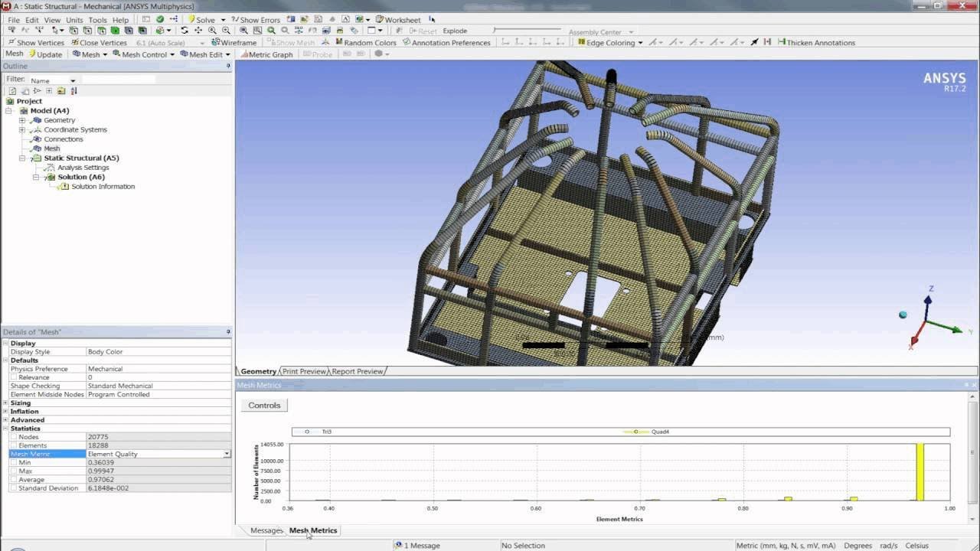Select Connections in the outline tree

tap(63, 139)
